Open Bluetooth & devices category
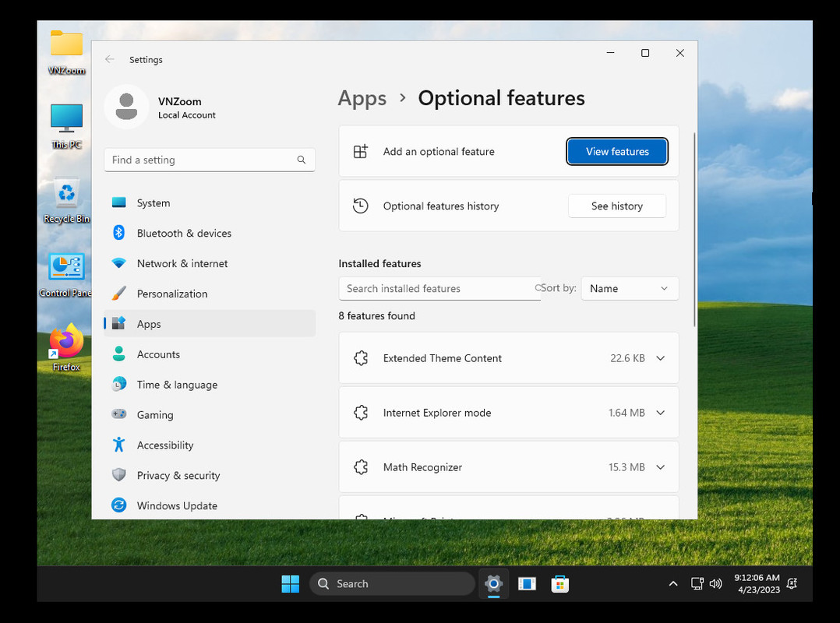The height and width of the screenshot is (623, 840). 210,234
